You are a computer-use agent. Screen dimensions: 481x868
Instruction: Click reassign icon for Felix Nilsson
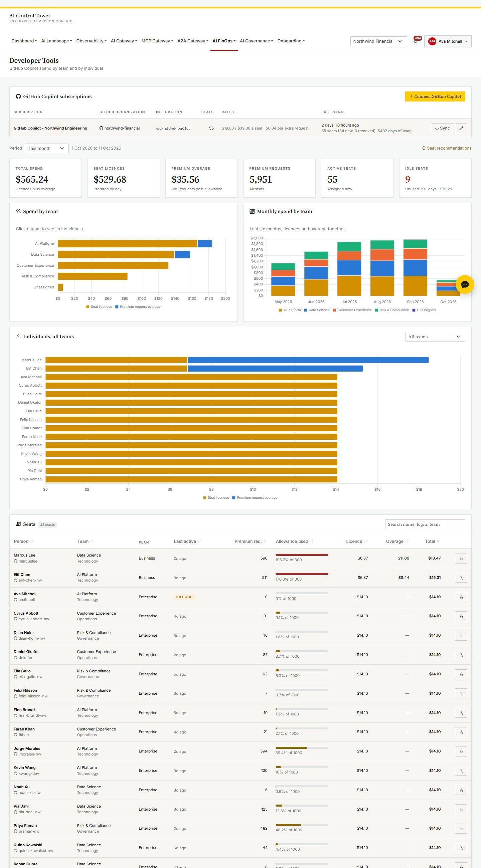[x=461, y=693]
